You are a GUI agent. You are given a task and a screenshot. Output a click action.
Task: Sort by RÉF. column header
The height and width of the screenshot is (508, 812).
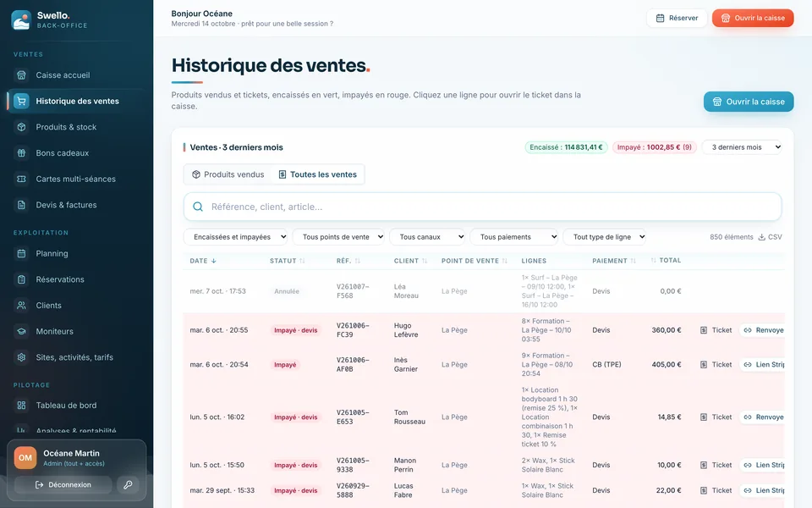point(348,261)
